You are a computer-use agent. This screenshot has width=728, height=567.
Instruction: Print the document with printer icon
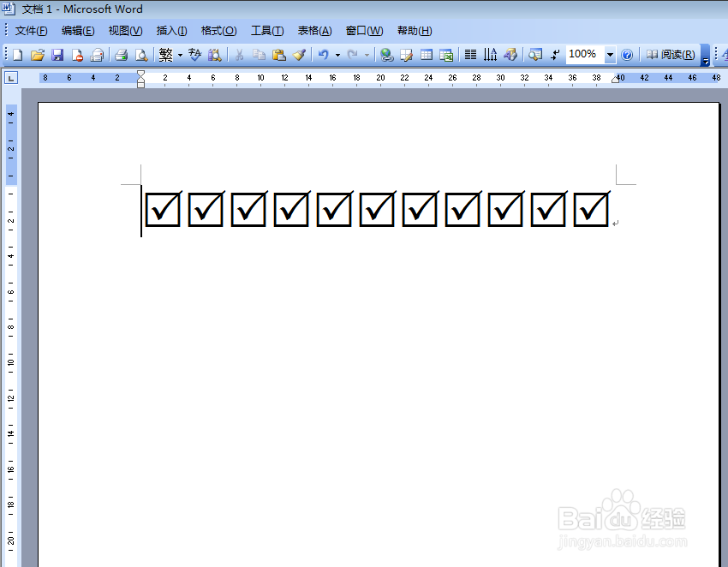(121, 55)
